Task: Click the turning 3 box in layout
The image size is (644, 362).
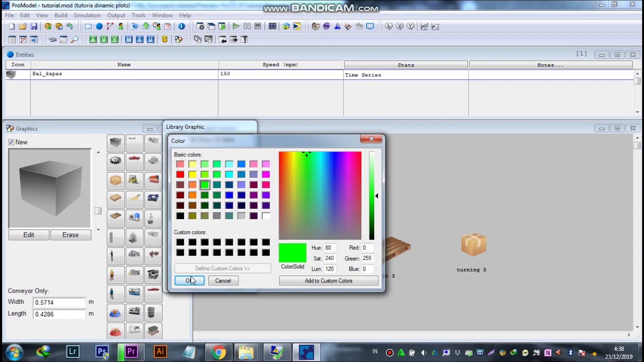Action: point(473,244)
